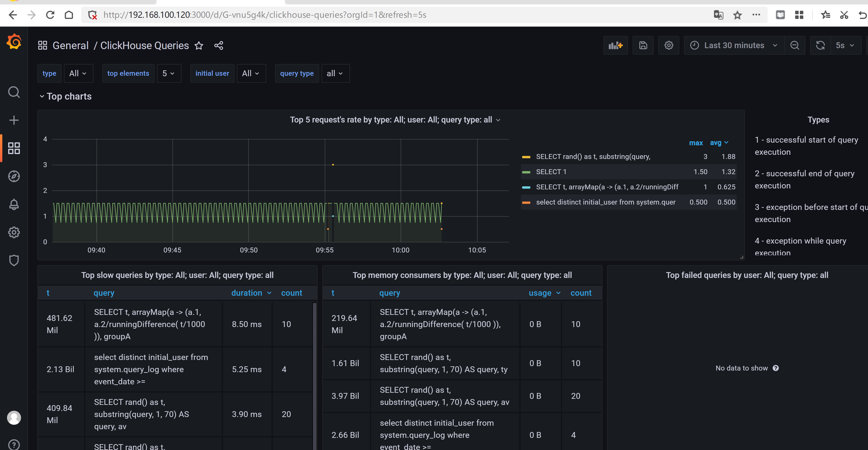Toggle SELECT t, arrayMap series in legend
Viewport: 868px width, 450px height.
(x=607, y=187)
